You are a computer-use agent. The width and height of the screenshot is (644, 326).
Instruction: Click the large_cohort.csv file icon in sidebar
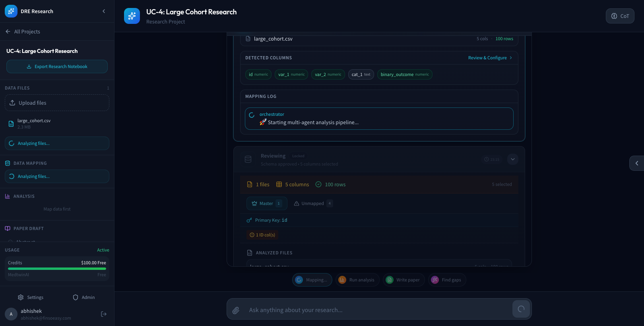pos(11,124)
